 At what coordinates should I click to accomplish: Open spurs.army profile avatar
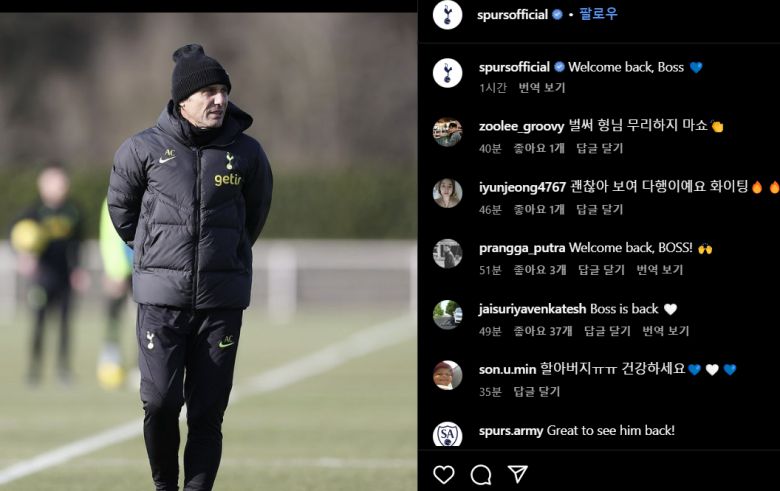447,434
